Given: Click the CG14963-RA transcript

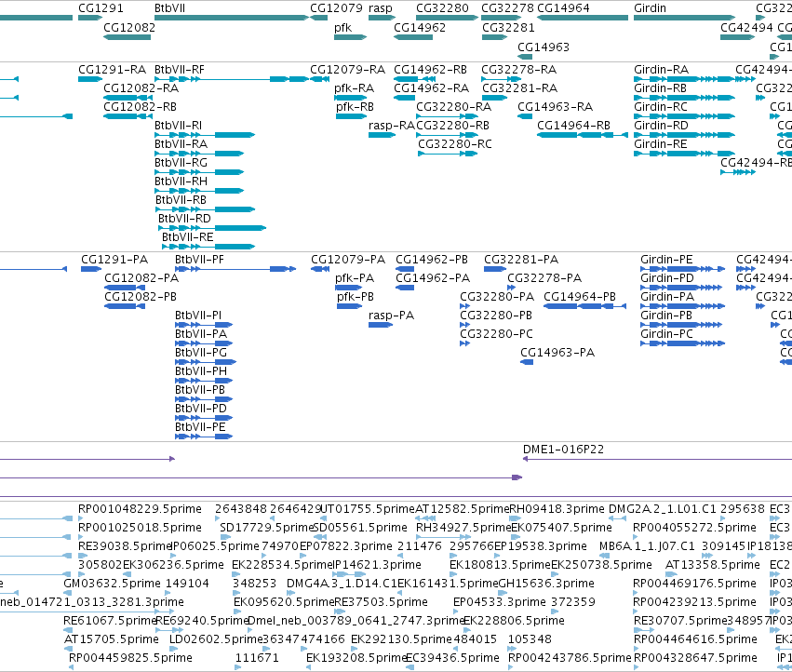Looking at the screenshot, I should 525,116.
